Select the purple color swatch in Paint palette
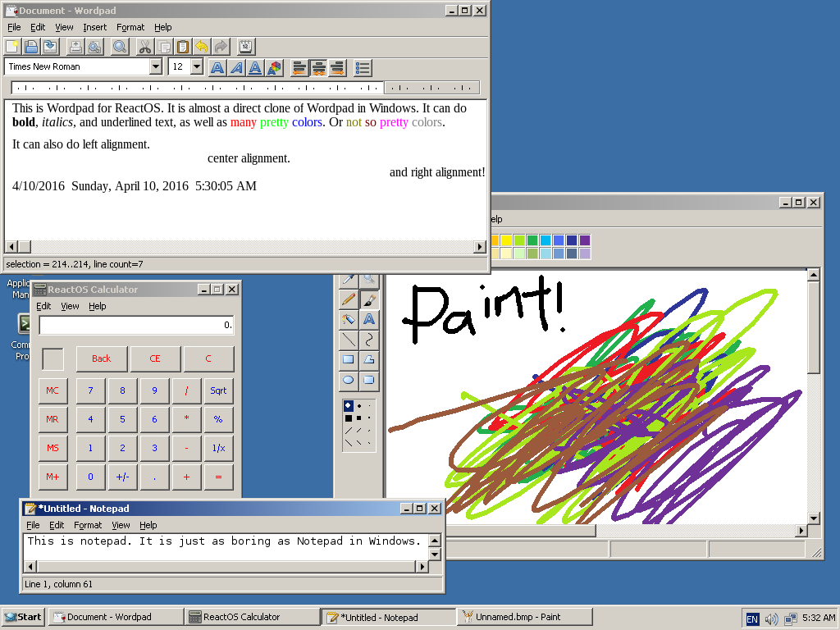This screenshot has width=840, height=630. (x=584, y=240)
